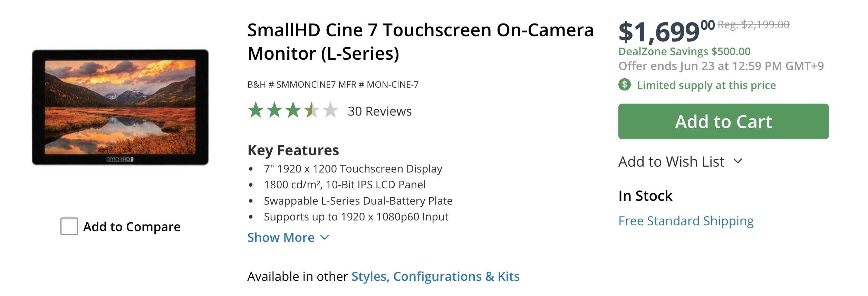Image resolution: width=868 pixels, height=296 pixels.
Task: Tick the Add to Compare checkbox
Action: coord(69,226)
